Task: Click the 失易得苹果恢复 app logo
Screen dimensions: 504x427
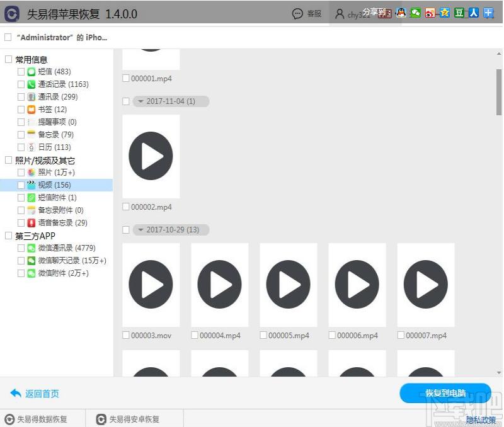Action: [12, 14]
